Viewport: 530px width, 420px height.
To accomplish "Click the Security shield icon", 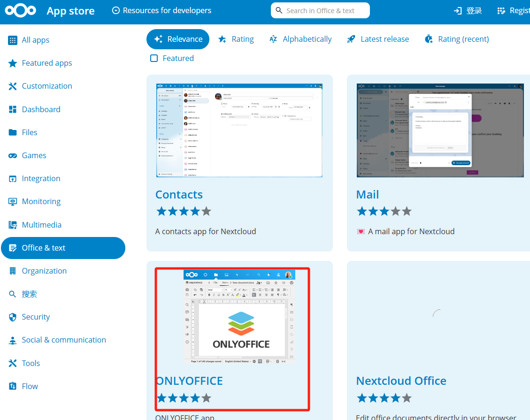I will click(x=13, y=317).
